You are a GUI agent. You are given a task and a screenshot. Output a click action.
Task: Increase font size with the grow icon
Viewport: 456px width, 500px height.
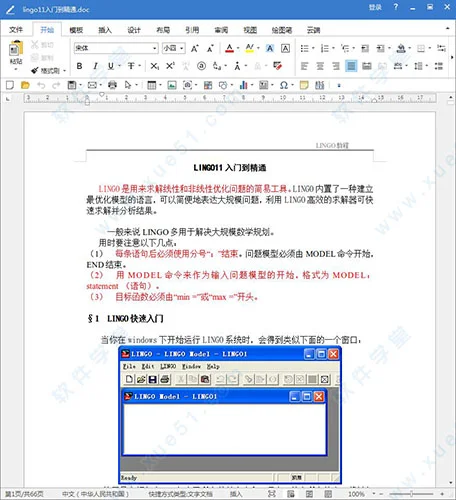coord(195,49)
